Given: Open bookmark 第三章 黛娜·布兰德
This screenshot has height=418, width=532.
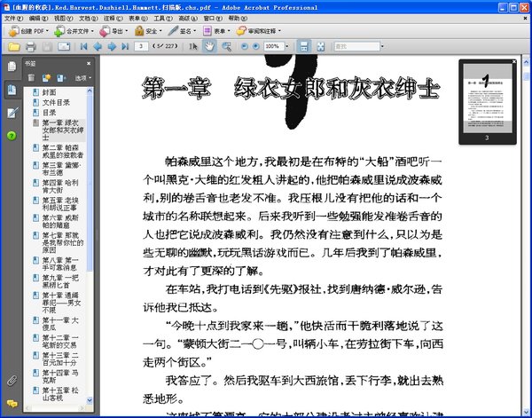Looking at the screenshot, I should click(x=61, y=169).
